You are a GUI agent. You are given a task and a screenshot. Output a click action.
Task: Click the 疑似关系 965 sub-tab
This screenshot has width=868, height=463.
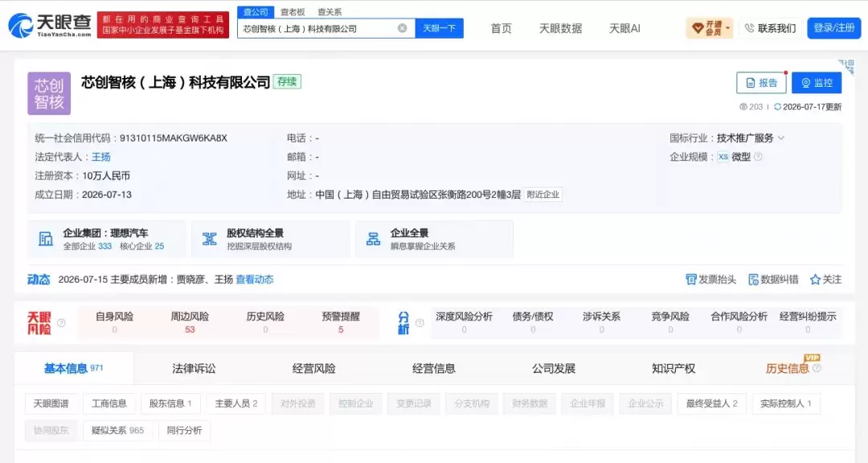(117, 430)
